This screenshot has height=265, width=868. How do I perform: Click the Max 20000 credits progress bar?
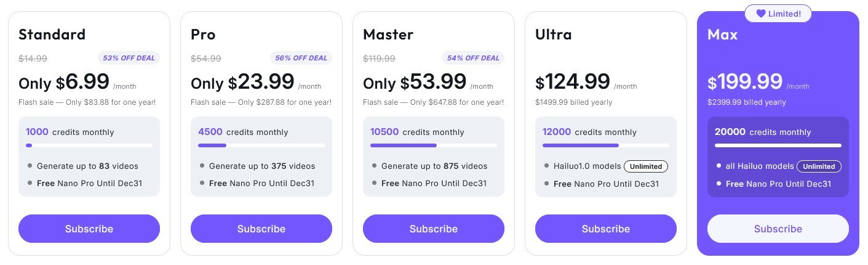coord(778,145)
